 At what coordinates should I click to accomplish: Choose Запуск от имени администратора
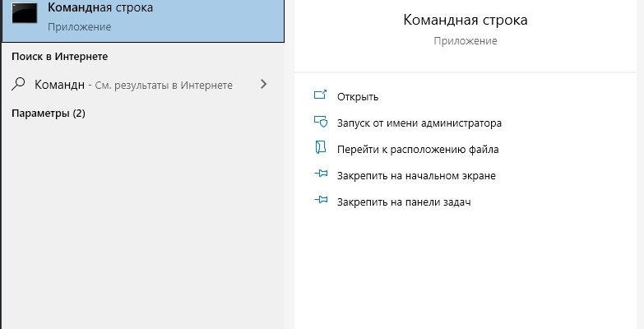click(x=419, y=123)
